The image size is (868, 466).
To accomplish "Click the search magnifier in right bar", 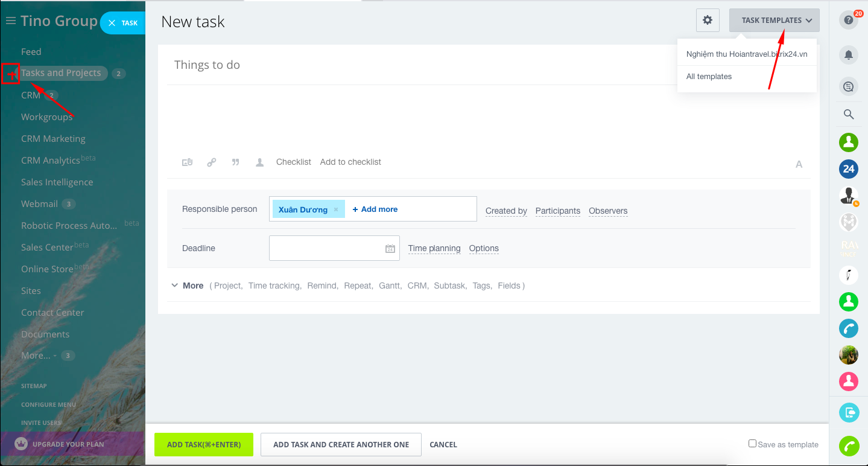I will 849,114.
